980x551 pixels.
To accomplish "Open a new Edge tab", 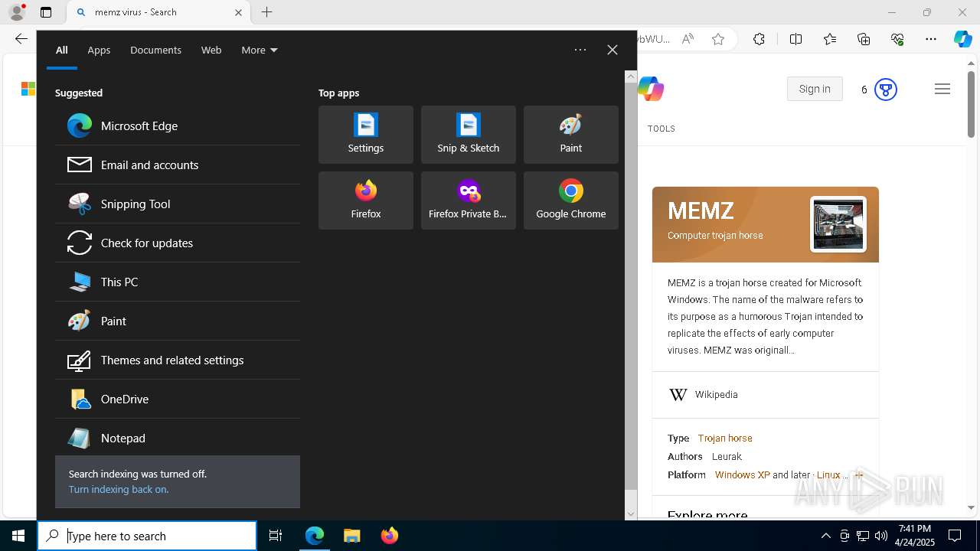I will click(266, 12).
